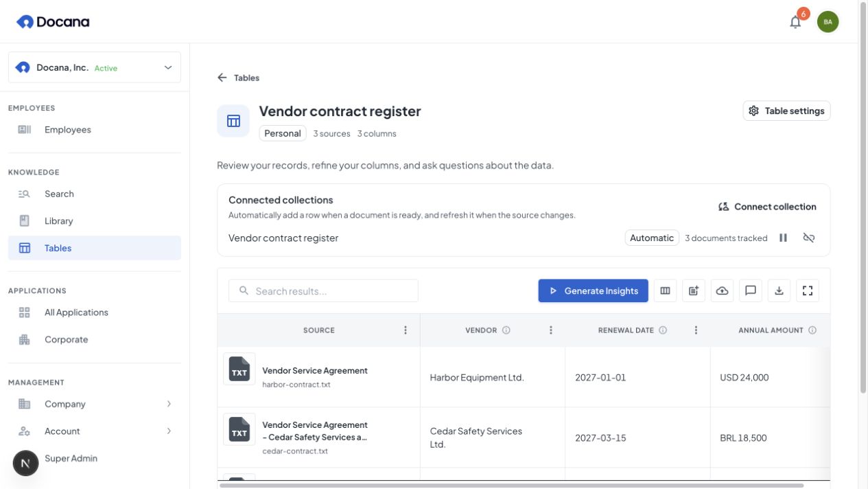Click the Vendor contract register collection name
868x489 pixels.
[283, 238]
